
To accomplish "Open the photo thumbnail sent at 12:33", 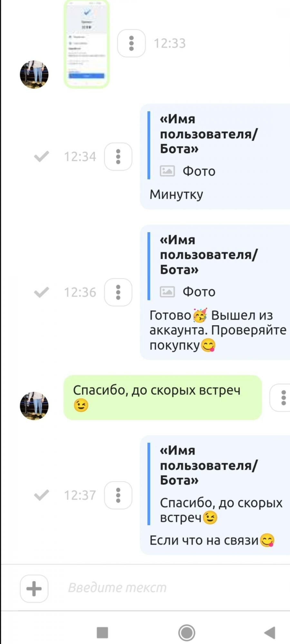I will pyautogui.click(x=87, y=43).
